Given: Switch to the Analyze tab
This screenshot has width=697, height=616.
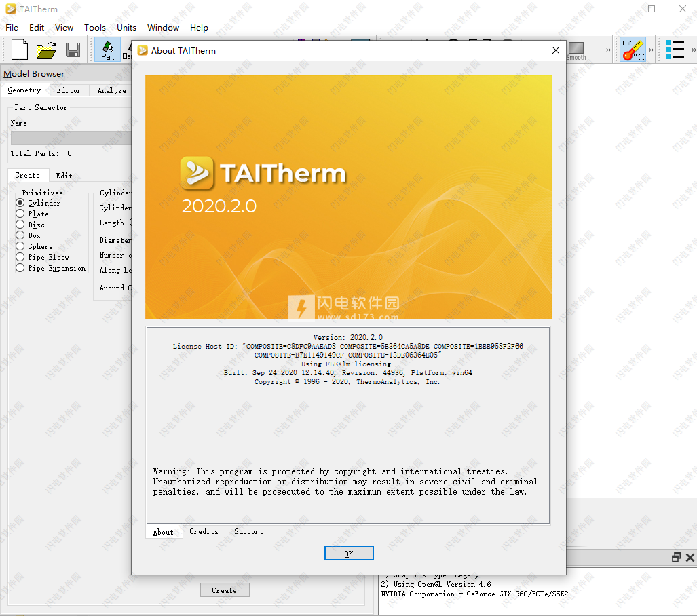Looking at the screenshot, I should pyautogui.click(x=111, y=91).
